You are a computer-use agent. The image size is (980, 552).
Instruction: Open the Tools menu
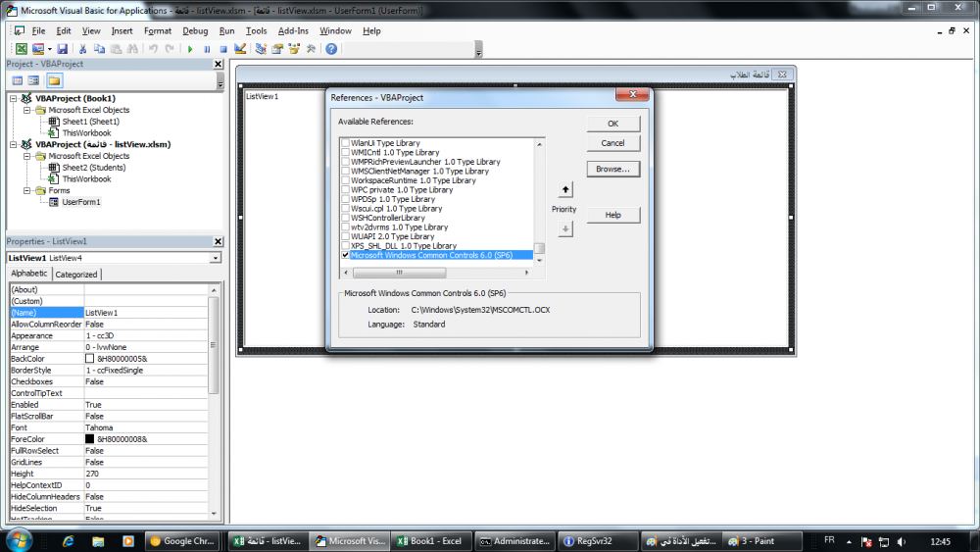pos(256,30)
